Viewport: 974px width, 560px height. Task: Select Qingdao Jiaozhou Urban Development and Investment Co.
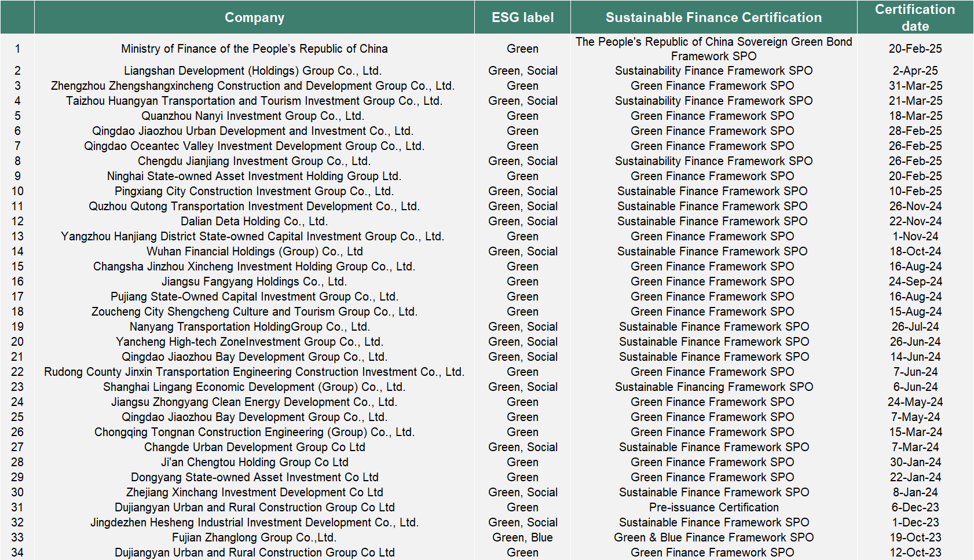[x=252, y=131]
